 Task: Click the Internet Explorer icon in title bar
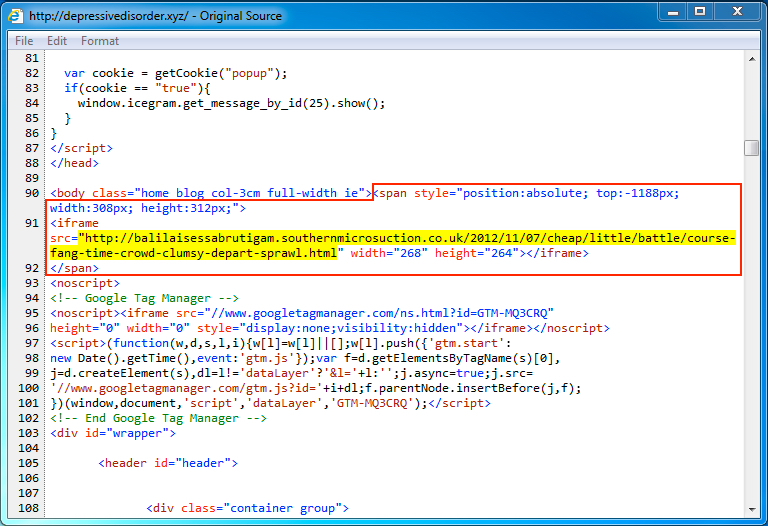pyautogui.click(x=15, y=16)
